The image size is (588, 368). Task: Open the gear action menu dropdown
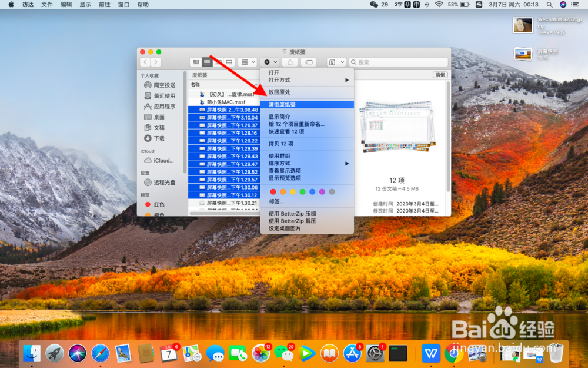(269, 62)
